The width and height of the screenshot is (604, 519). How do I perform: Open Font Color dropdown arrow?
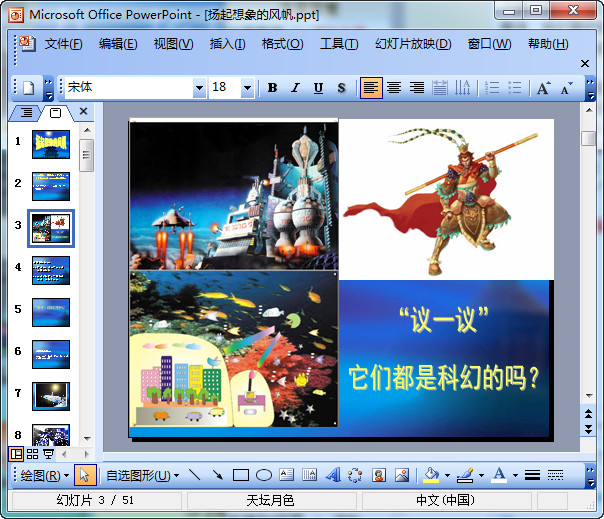pyautogui.click(x=515, y=475)
